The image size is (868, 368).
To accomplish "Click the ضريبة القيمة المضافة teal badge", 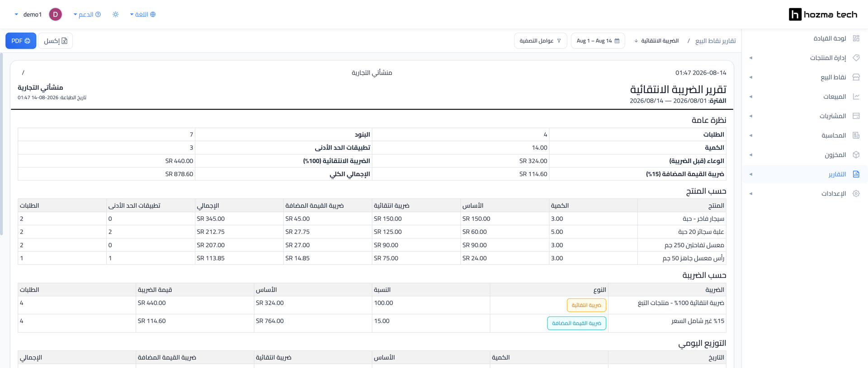I will click(576, 323).
